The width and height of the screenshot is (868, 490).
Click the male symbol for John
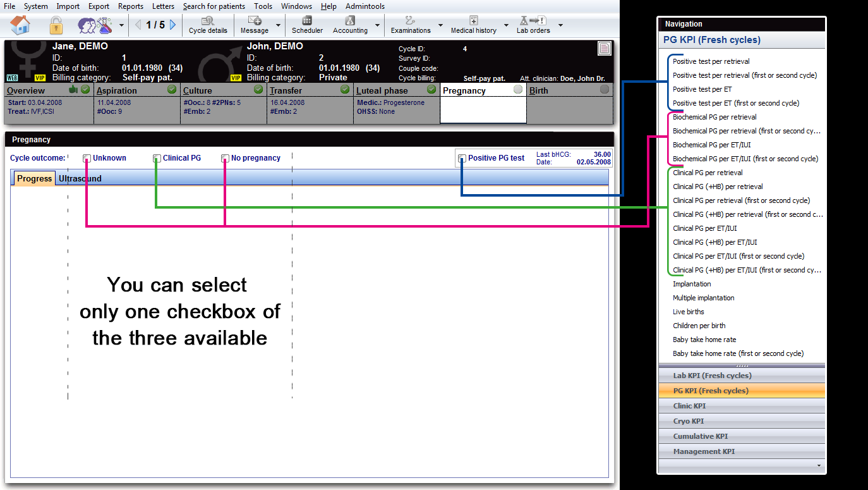pyautogui.click(x=219, y=63)
